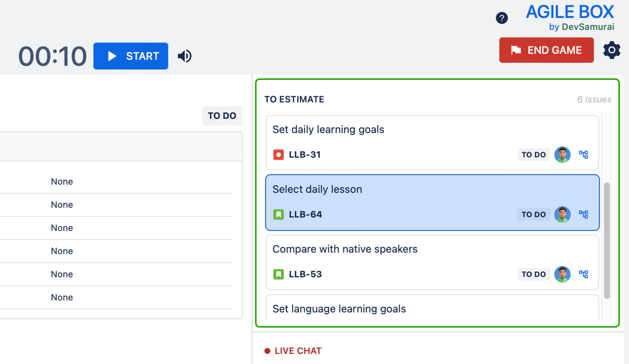The height and width of the screenshot is (364, 629).
Task: Open the 'Set language learning goals' card
Action: (x=432, y=308)
